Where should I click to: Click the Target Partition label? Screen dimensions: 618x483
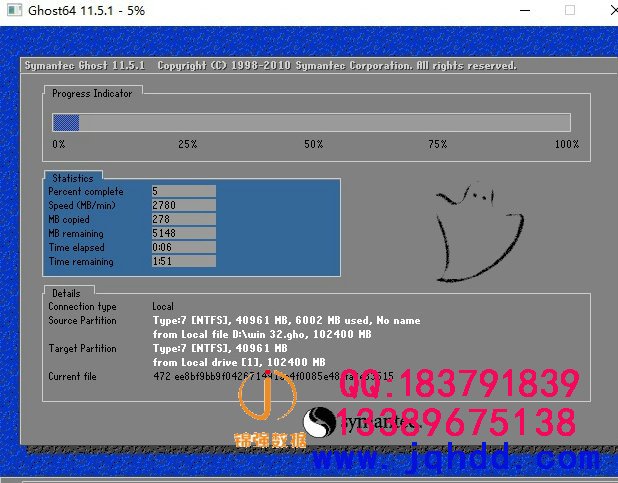[x=82, y=348]
